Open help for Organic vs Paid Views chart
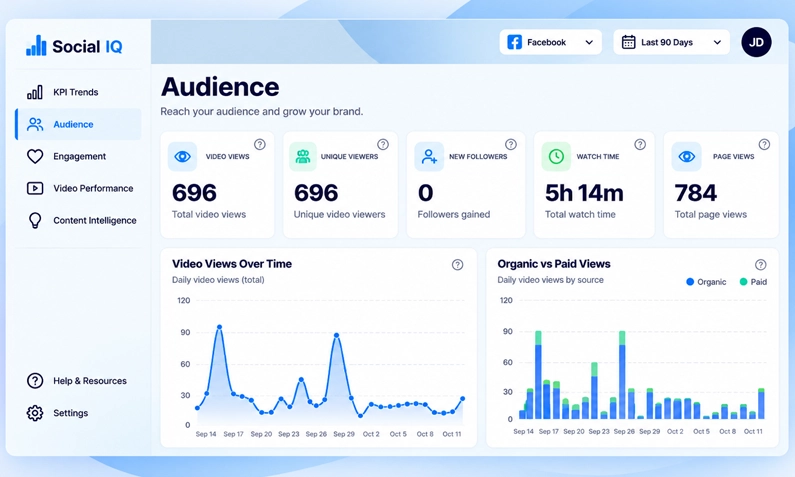This screenshot has height=477, width=795. pyautogui.click(x=761, y=265)
